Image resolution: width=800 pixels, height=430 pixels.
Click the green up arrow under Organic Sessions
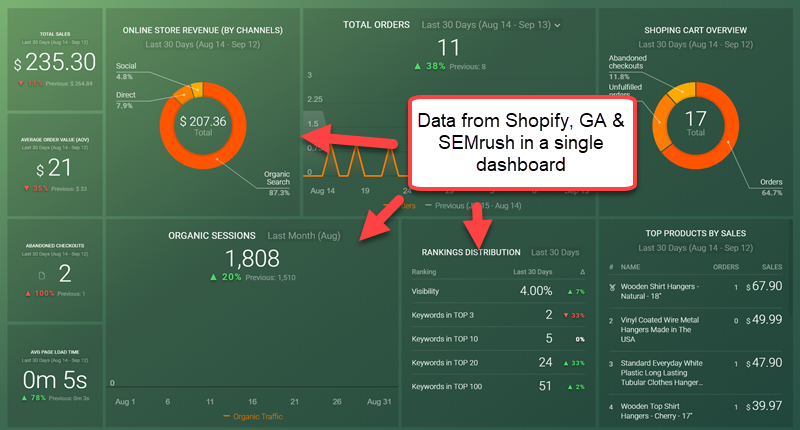coord(217,276)
